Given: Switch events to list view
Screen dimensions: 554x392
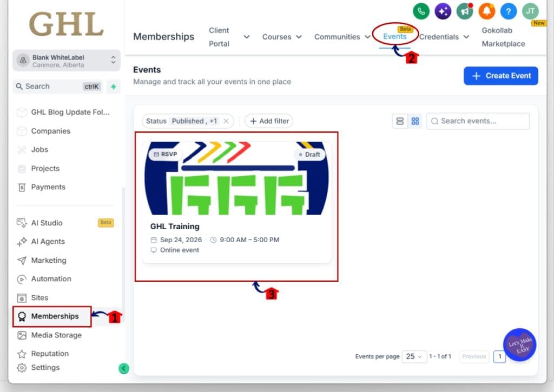Looking at the screenshot, I should (400, 121).
